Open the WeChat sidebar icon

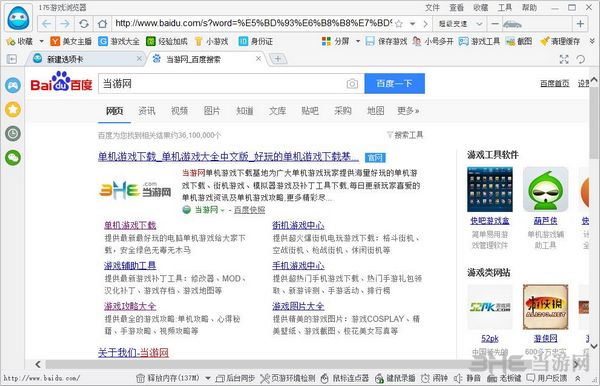pos(13,158)
